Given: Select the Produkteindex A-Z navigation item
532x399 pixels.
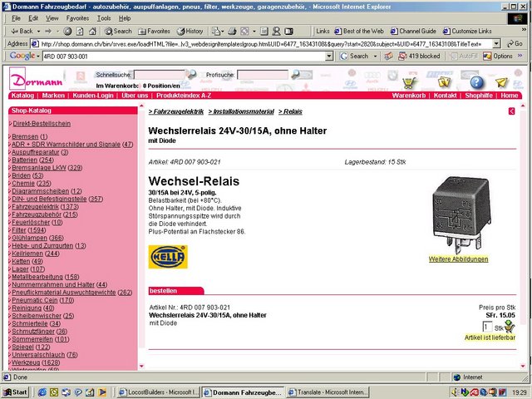Looking at the screenshot, I should 184,96.
